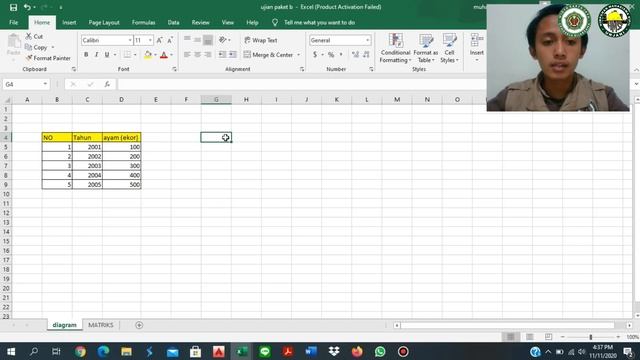The width and height of the screenshot is (640, 360).
Task: Click the Name Box showing G4
Action: [26, 84]
